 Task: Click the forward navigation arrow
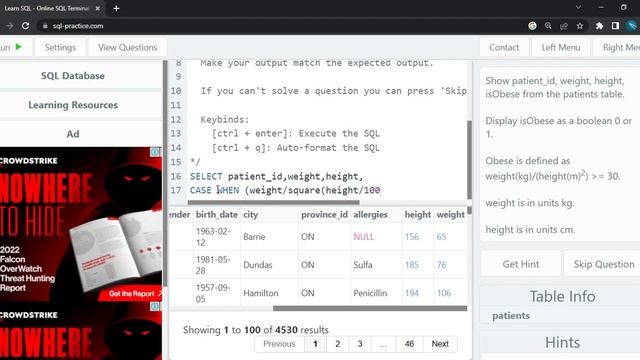tap(9, 26)
